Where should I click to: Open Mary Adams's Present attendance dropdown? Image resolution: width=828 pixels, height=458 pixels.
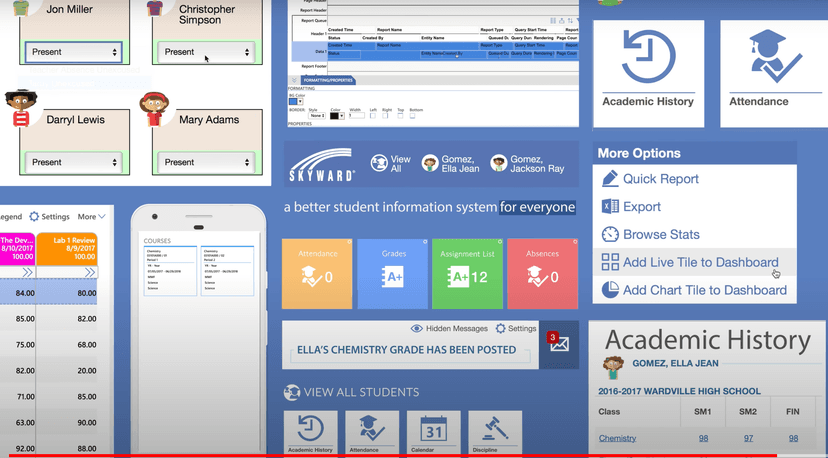pyautogui.click(x=206, y=162)
